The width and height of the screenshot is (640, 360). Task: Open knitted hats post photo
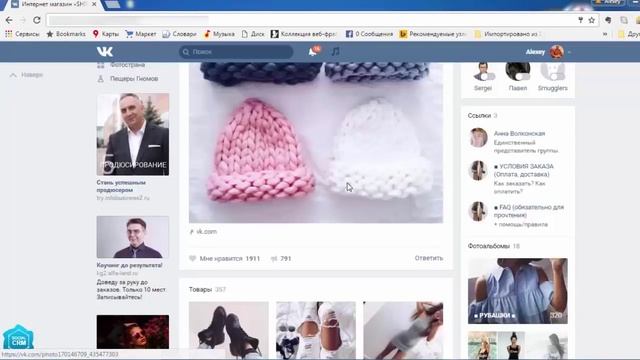coord(316,142)
